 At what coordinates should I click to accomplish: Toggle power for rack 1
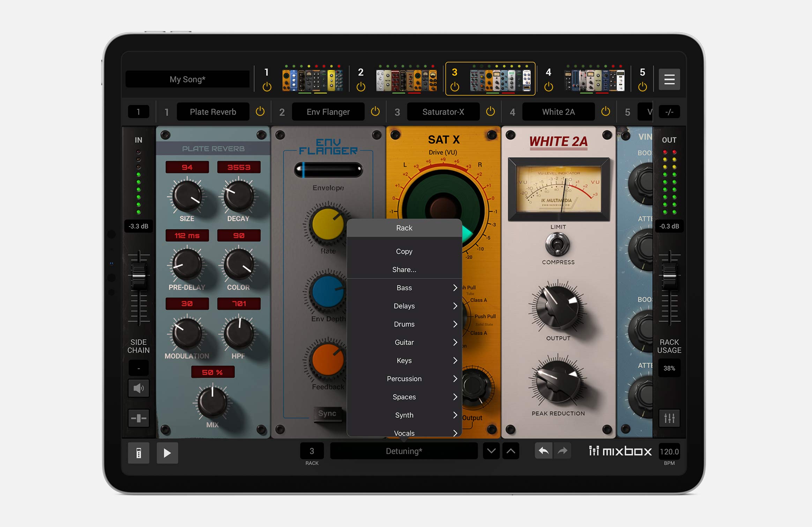click(267, 87)
